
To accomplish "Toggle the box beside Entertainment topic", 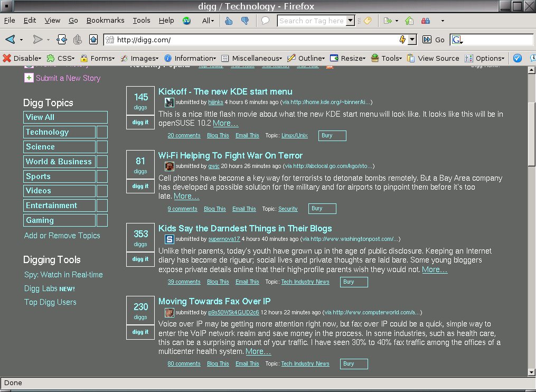I will 102,206.
